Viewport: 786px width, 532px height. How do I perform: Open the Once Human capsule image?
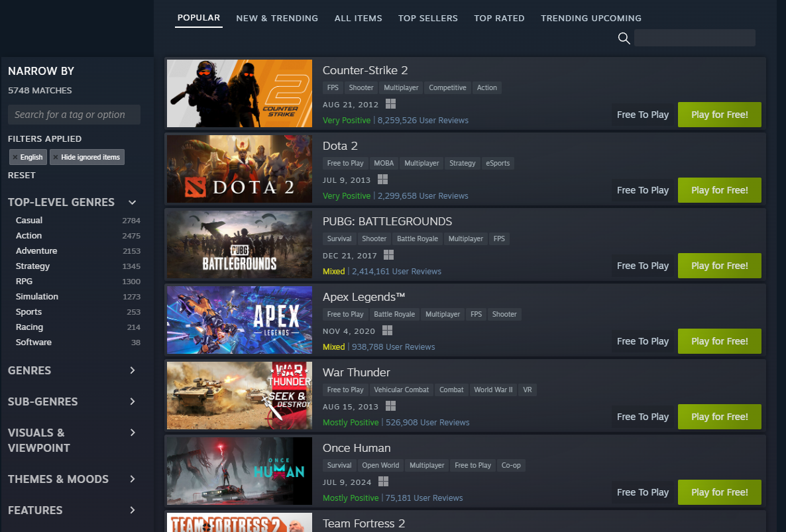coord(240,472)
